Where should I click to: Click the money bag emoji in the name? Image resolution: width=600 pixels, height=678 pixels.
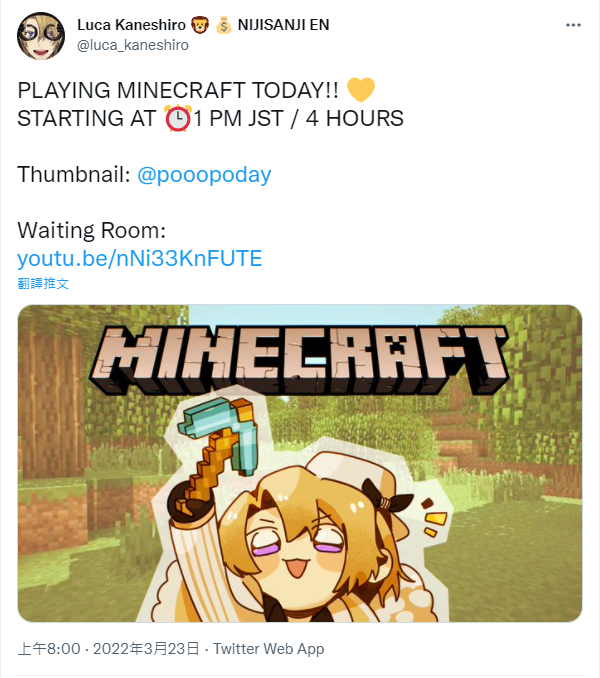[223, 25]
